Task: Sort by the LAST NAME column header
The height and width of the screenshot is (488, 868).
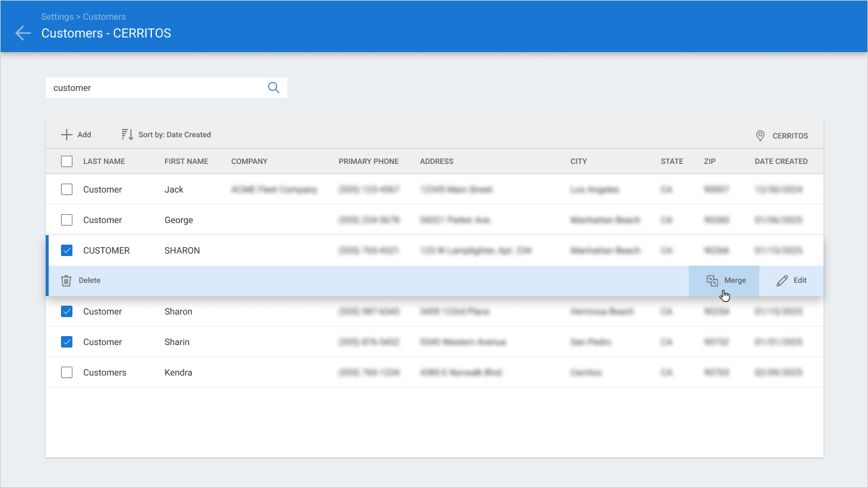Action: [104, 161]
